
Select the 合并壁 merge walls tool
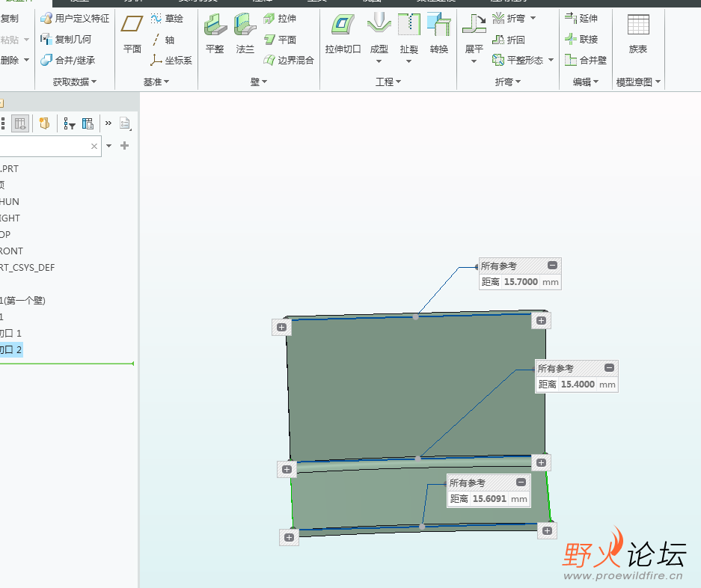click(586, 60)
